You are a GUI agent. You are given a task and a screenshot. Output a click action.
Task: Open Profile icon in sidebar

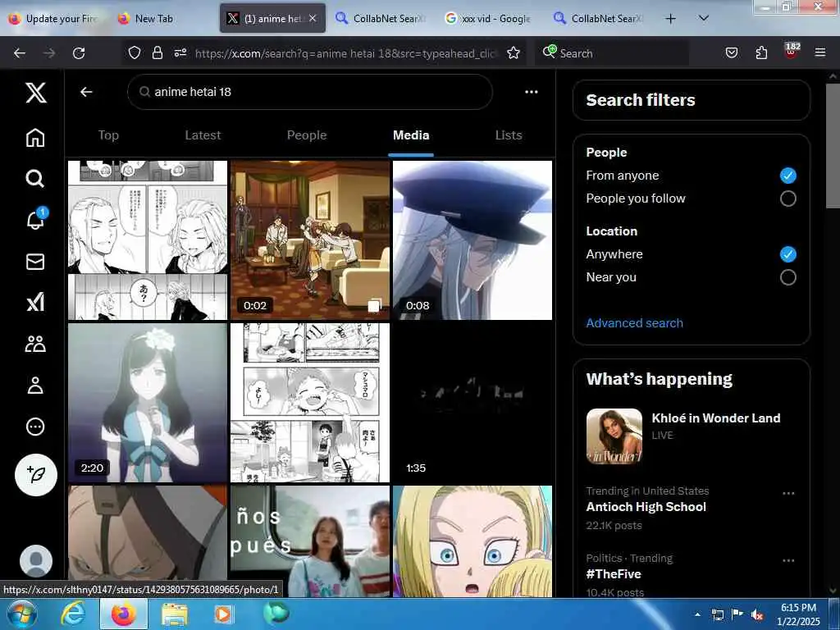coord(35,386)
